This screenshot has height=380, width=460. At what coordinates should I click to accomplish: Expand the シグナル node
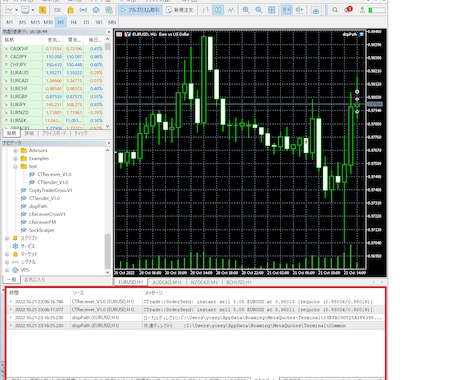[7, 262]
